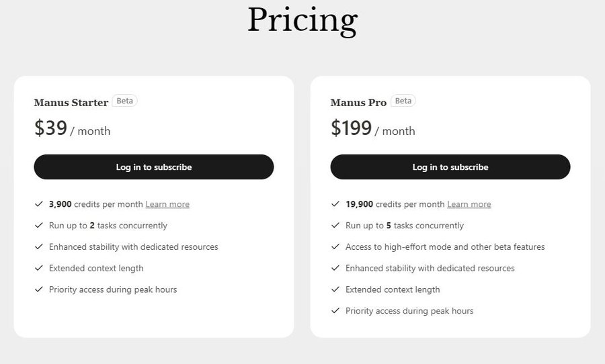605x364 pixels.
Task: Click the checkmark beside "Run up to 5 tasks"
Action: coord(335,226)
